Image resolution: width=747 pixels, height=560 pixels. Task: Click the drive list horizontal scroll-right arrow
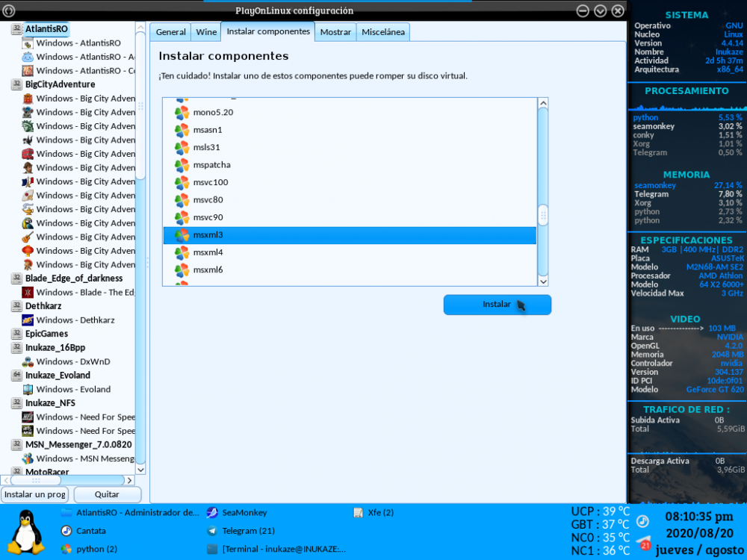[129, 480]
